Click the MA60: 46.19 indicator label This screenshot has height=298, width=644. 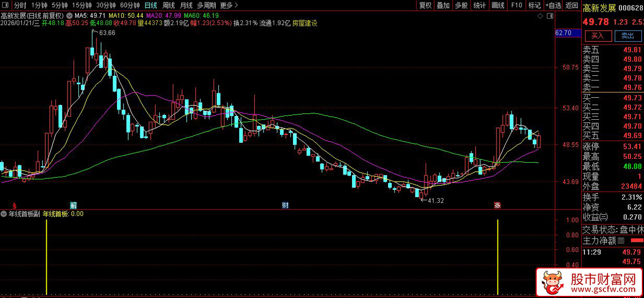(201, 15)
